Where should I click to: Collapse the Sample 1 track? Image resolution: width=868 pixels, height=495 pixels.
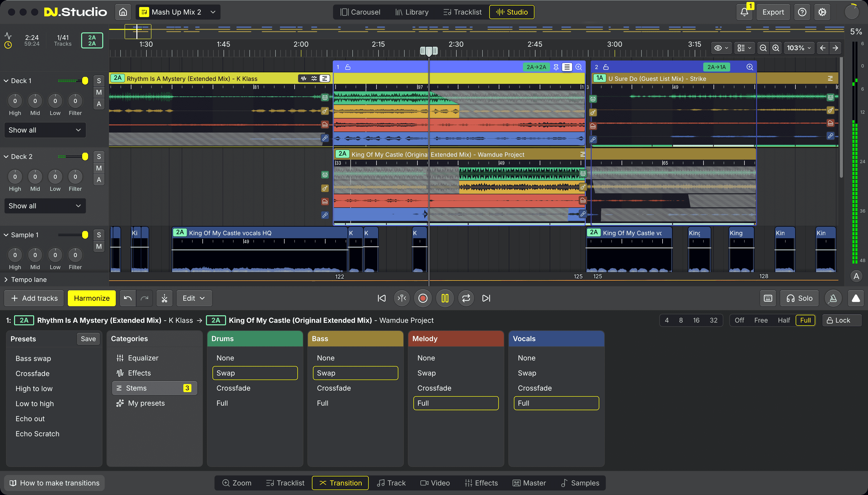[x=6, y=235]
